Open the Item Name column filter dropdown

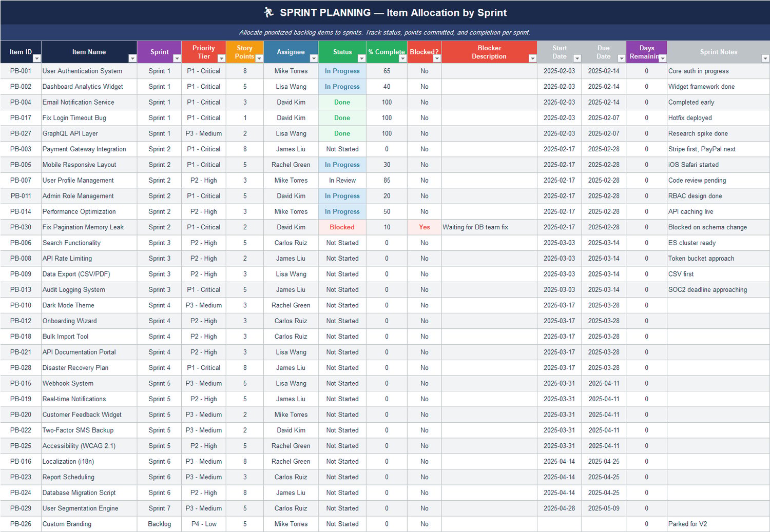132,58
